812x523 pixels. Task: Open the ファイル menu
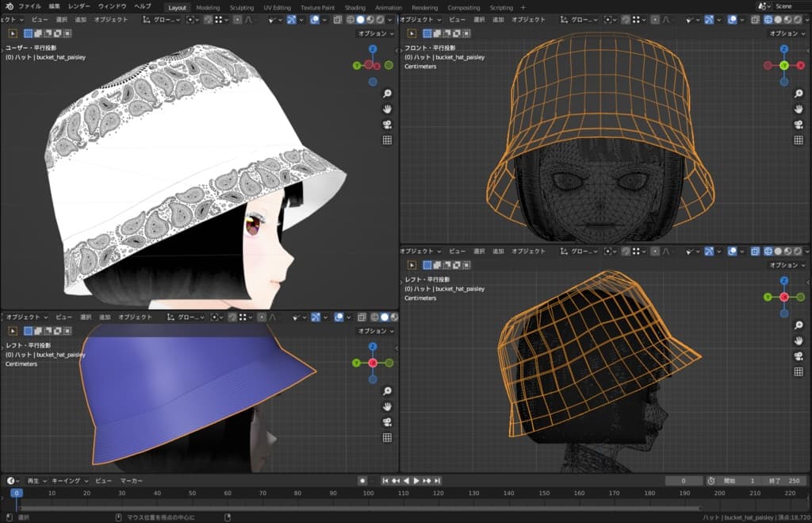tap(30, 7)
